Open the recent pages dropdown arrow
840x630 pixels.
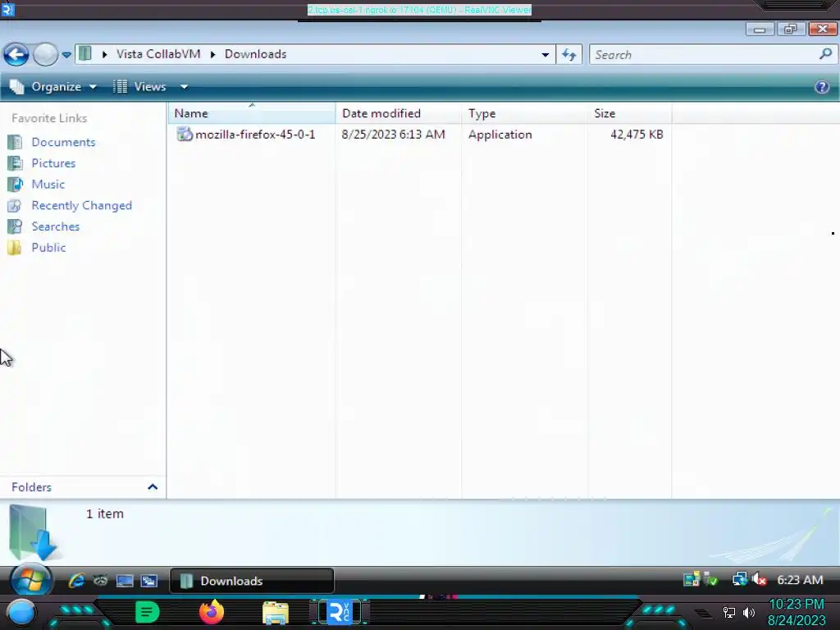66,55
